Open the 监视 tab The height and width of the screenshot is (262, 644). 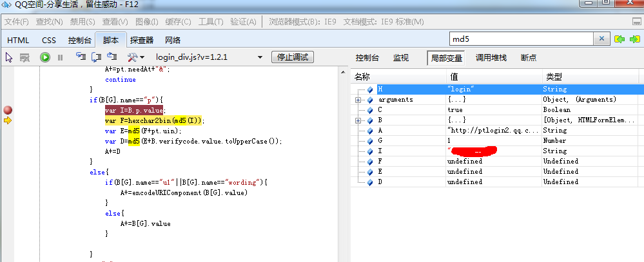401,58
